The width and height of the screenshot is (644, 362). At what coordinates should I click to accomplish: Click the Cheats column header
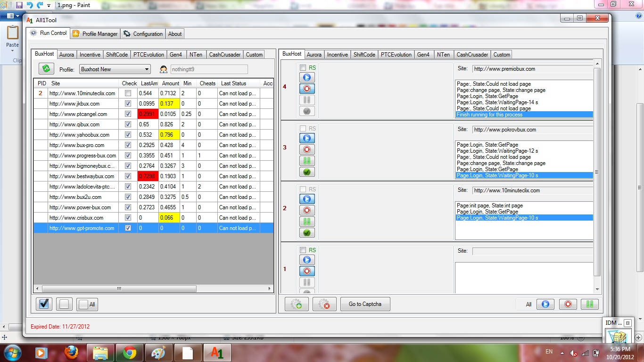207,83
